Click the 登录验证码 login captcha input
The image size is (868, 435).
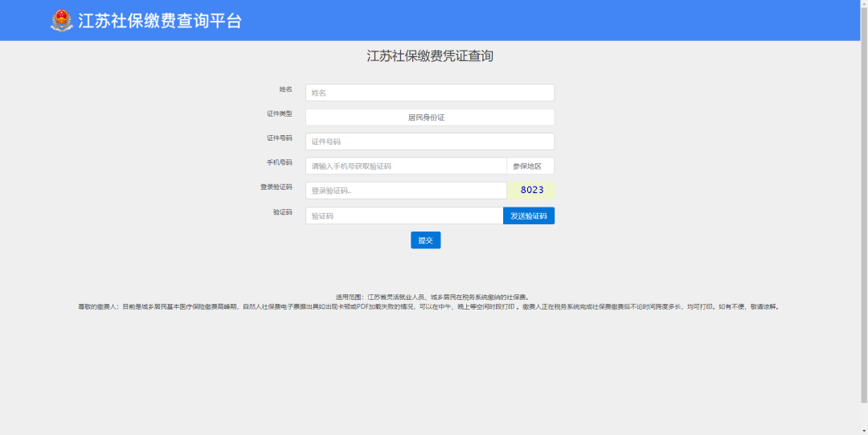405,191
